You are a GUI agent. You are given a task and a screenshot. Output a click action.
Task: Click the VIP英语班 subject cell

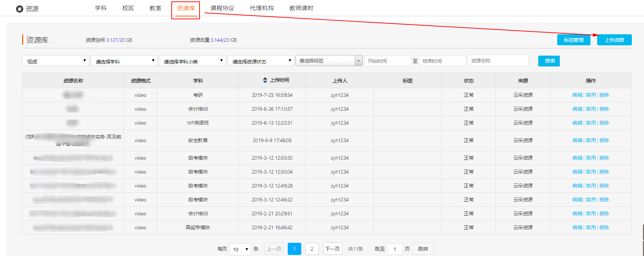pos(198,123)
